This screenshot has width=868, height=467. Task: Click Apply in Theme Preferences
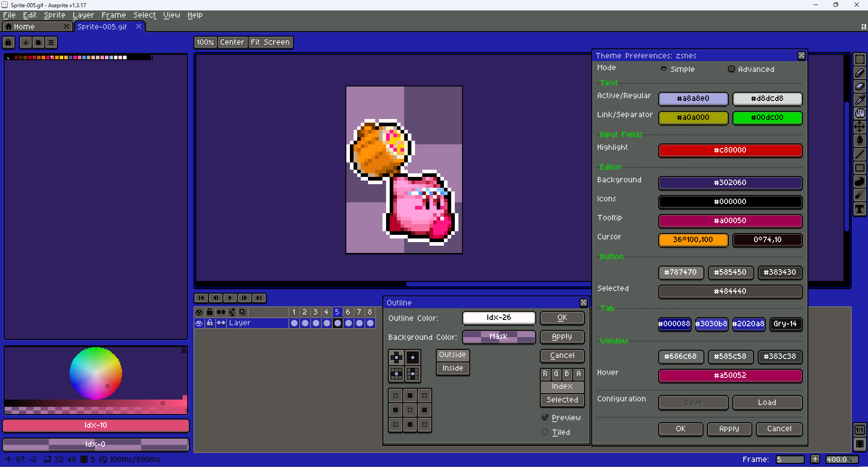point(729,429)
